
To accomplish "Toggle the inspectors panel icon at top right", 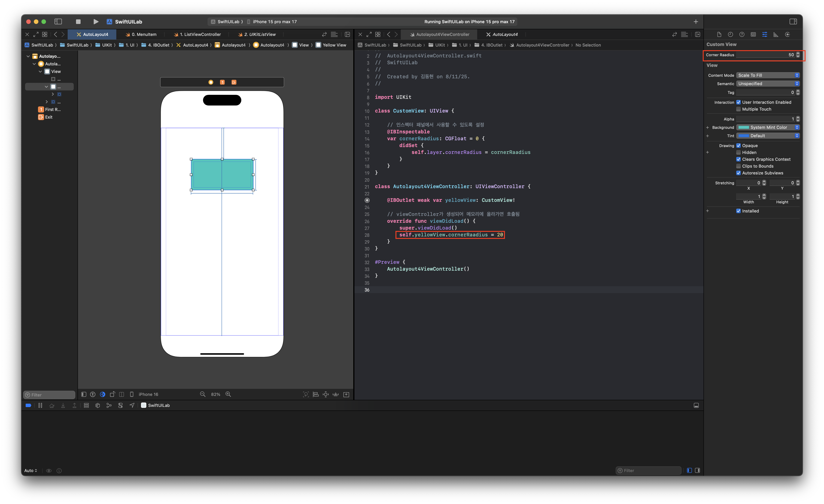I will pos(793,21).
